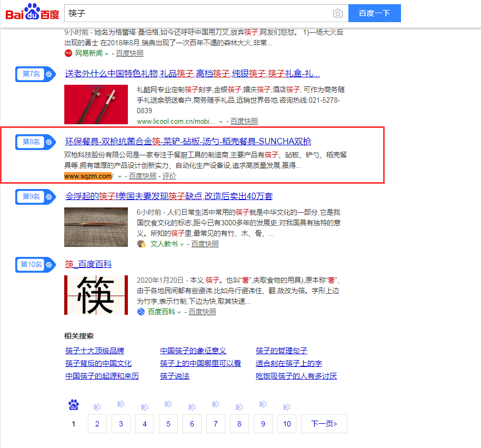Search related 筷子上的中国哪里可以看
Image resolution: width=481 pixels, height=448 pixels.
201,363
